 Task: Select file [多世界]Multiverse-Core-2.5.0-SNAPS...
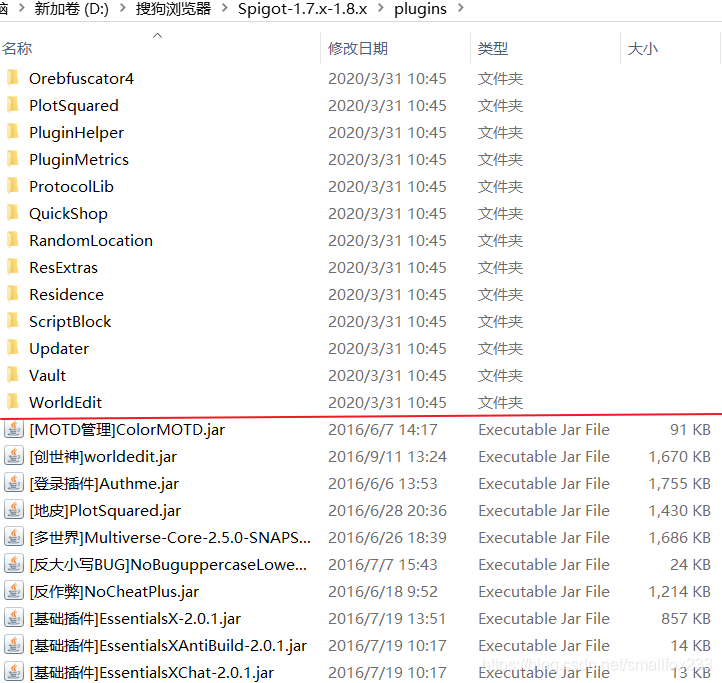[170, 537]
